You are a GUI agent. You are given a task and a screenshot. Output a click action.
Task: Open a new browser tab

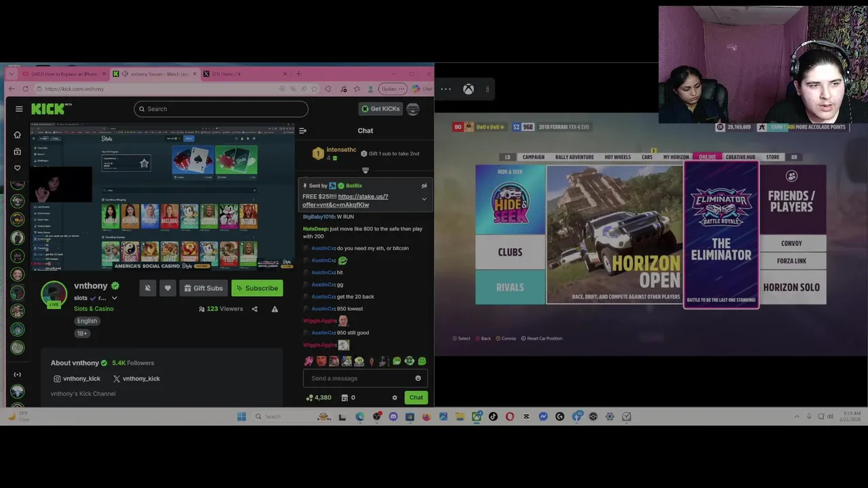[x=298, y=74]
